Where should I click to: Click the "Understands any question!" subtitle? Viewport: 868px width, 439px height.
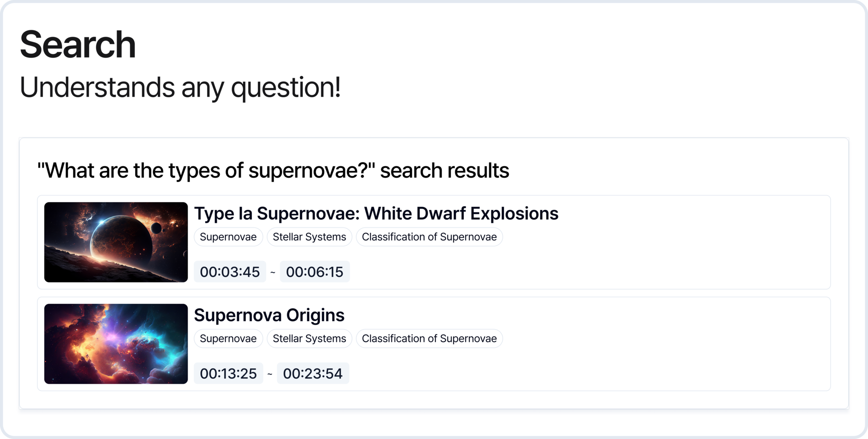tap(180, 87)
